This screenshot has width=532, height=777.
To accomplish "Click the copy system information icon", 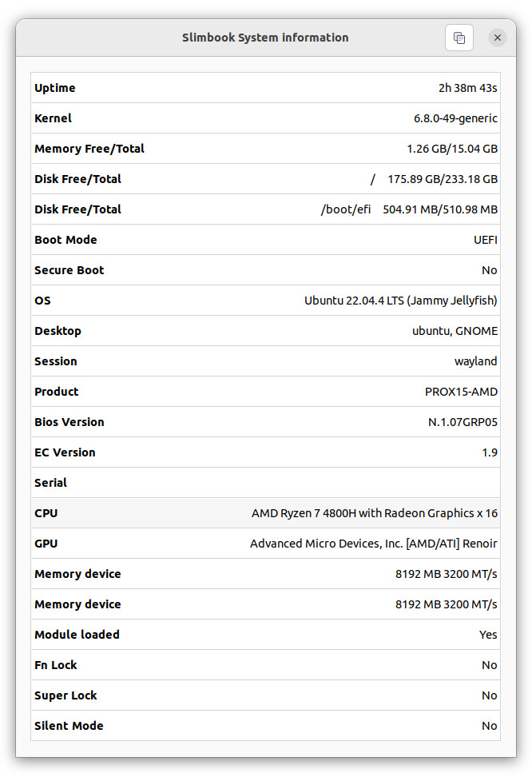I will tap(459, 38).
